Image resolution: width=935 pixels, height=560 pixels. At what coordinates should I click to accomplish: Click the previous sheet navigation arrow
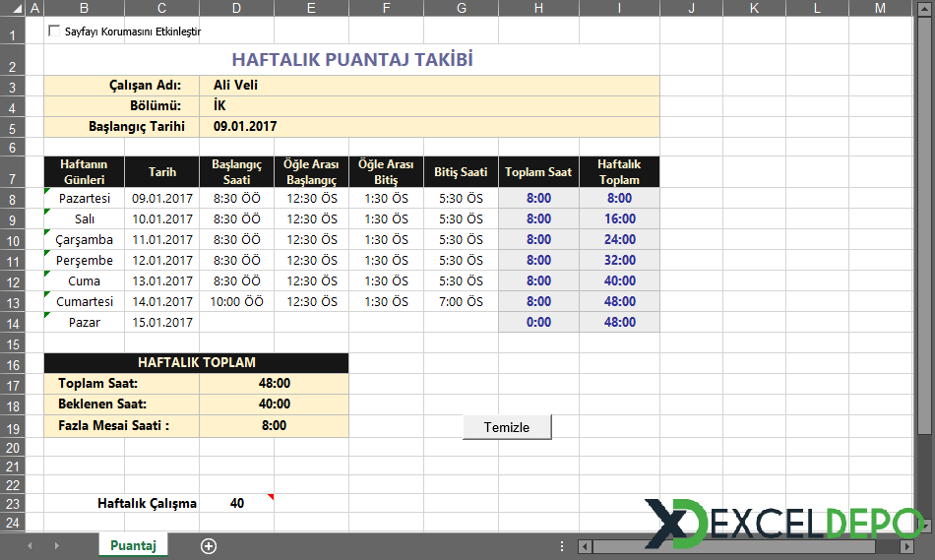(30, 545)
